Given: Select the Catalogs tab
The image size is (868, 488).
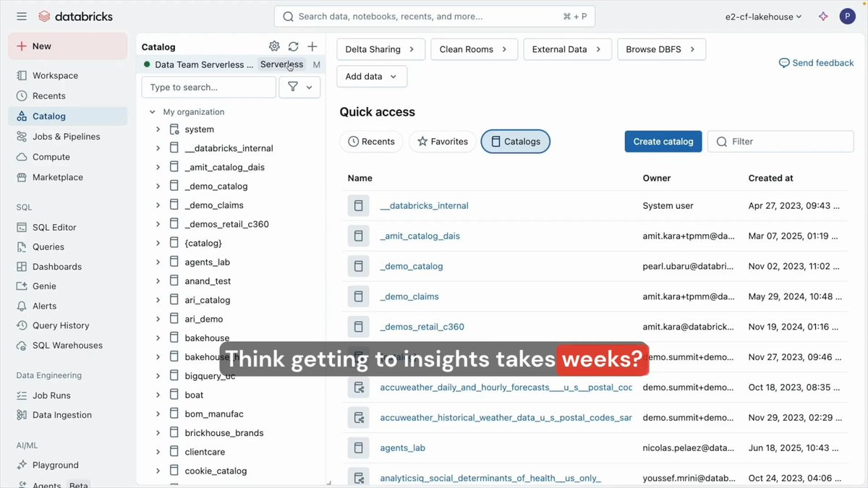Looking at the screenshot, I should (515, 142).
